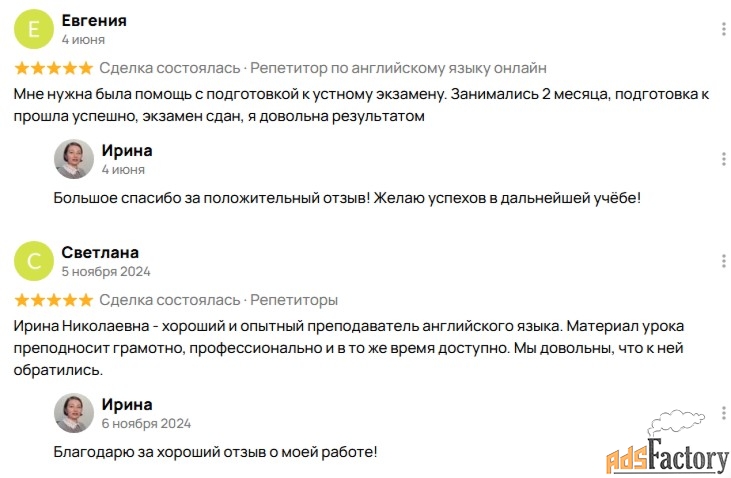
Task: Click the five-star rating on Светлана's review
Action: [x=54, y=300]
